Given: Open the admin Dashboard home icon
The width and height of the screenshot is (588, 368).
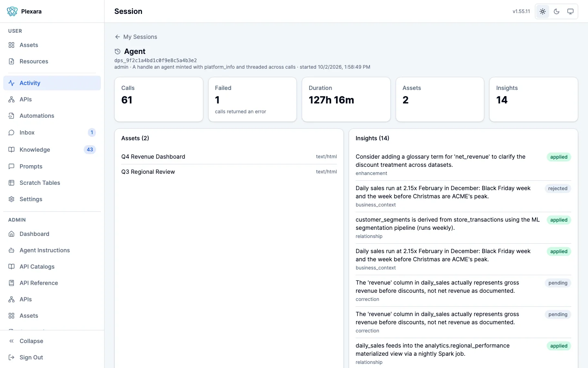Looking at the screenshot, I should coord(11,234).
